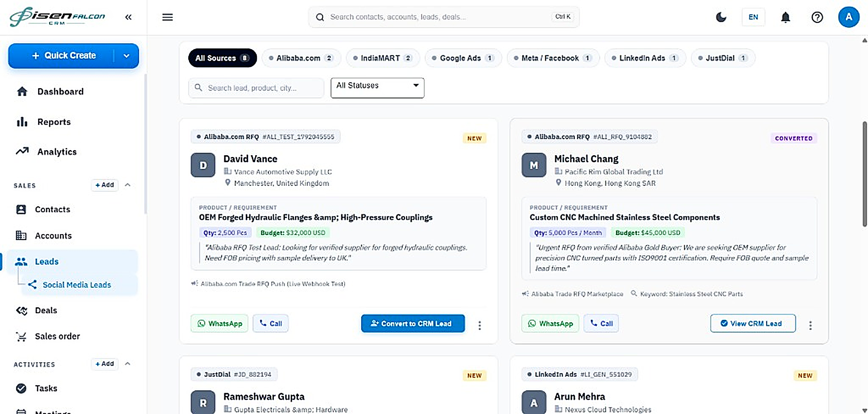Viewport: 868px width, 414px height.
Task: Convert David Vance to CRM Lead
Action: pos(413,324)
